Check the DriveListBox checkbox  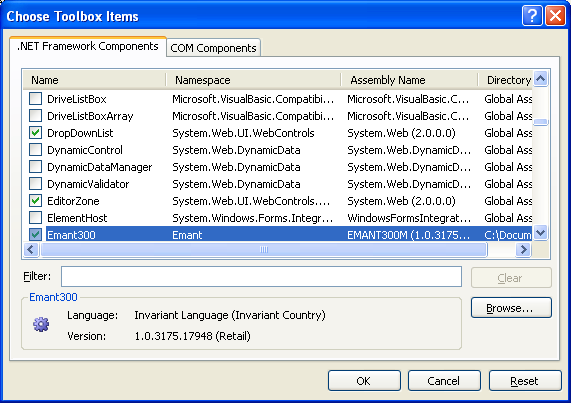tap(35, 99)
